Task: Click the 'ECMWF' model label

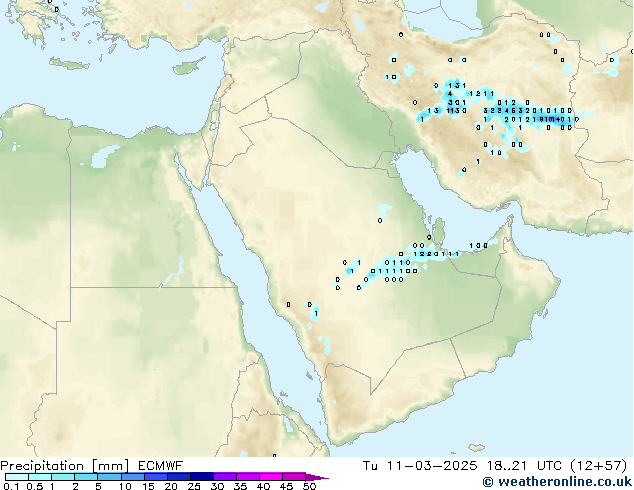Action: coord(161,466)
